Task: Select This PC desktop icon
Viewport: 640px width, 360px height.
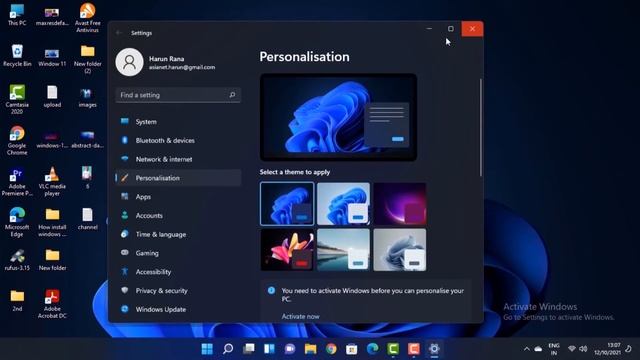Action: coord(17,15)
